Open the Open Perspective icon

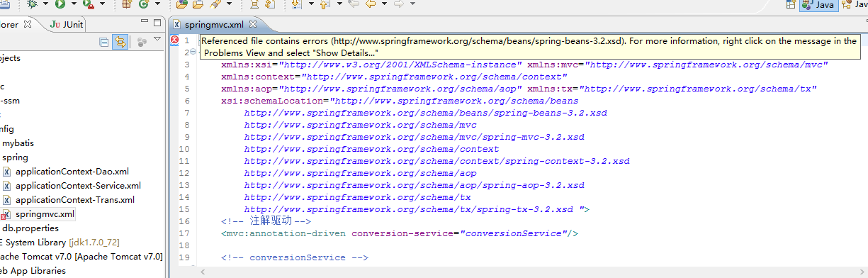click(791, 4)
